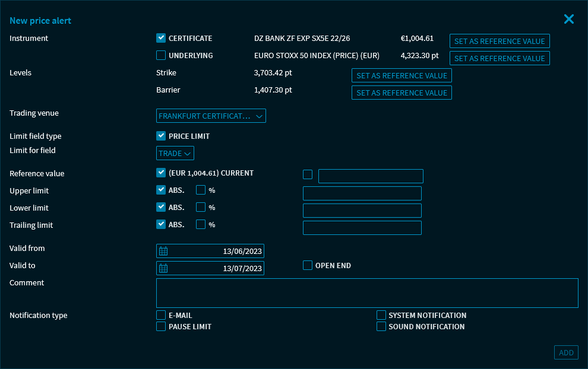Tick the Open End checkbox
This screenshot has height=369, width=588.
(308, 265)
